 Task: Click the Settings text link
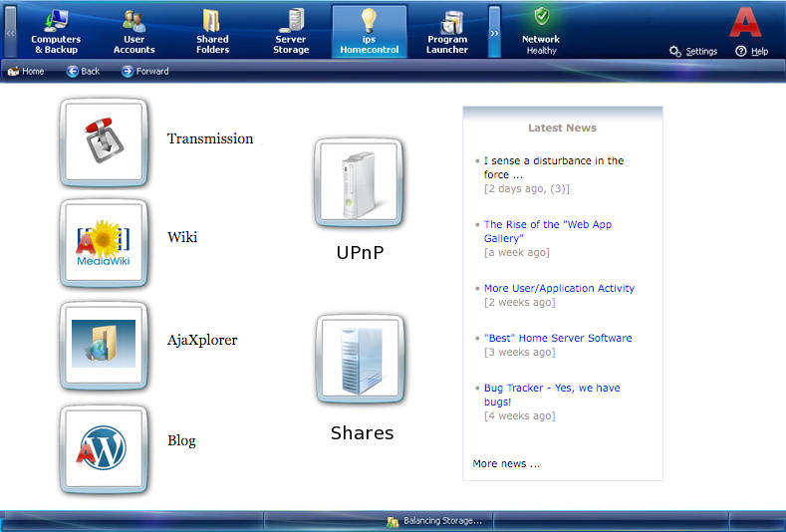[701, 51]
